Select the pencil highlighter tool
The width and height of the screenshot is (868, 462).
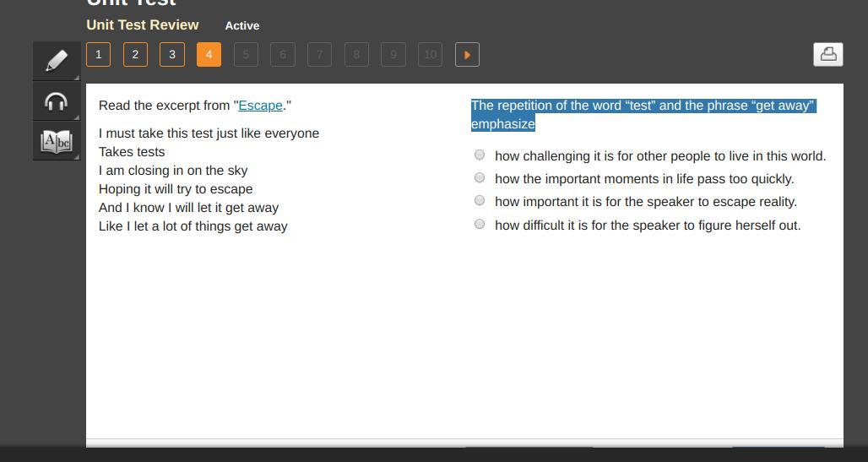(57, 61)
